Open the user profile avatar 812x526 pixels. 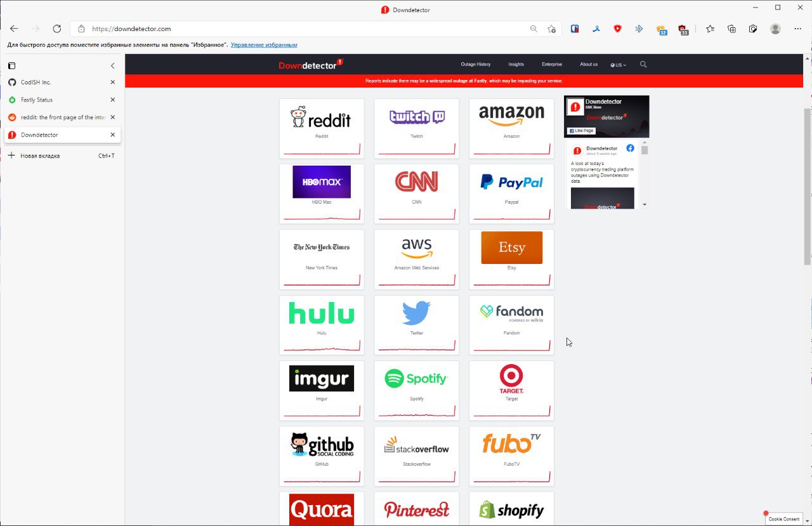[775, 29]
